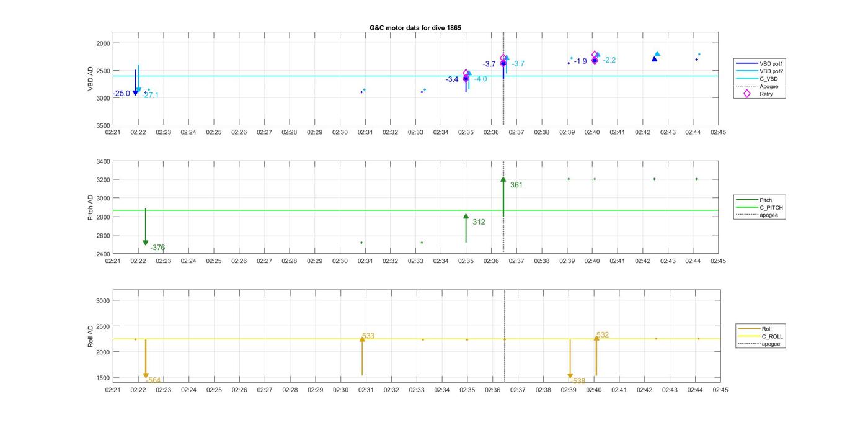Click the green pitch arrowhead labeled -376
868x430 pixels.
[146, 243]
